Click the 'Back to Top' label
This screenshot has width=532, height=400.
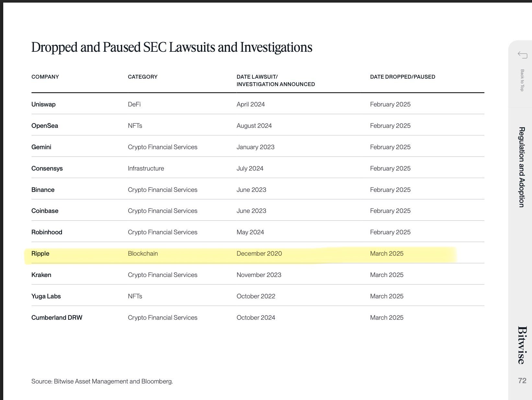tap(522, 80)
